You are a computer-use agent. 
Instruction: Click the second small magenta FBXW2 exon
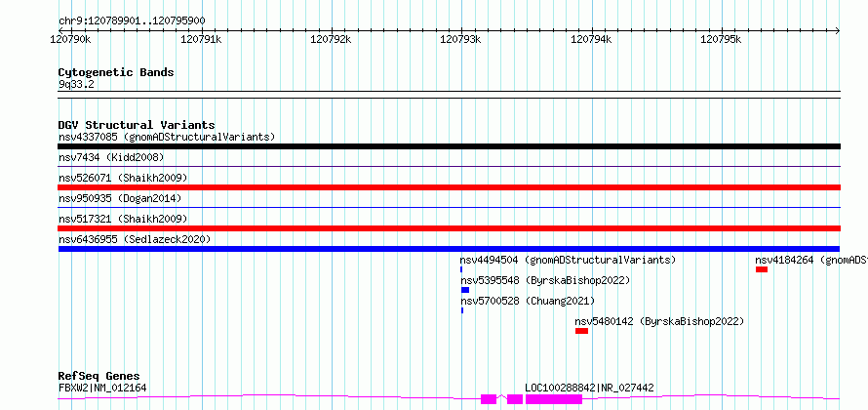515,399
